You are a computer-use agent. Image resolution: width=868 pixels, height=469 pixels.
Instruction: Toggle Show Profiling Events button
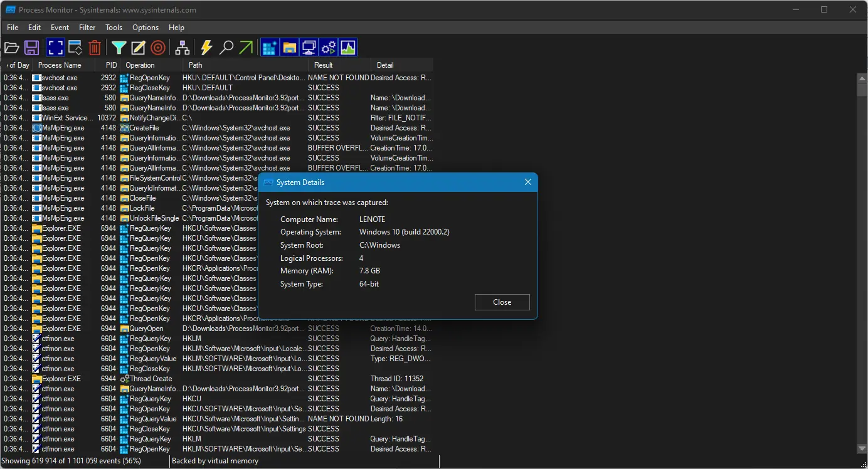coord(348,48)
